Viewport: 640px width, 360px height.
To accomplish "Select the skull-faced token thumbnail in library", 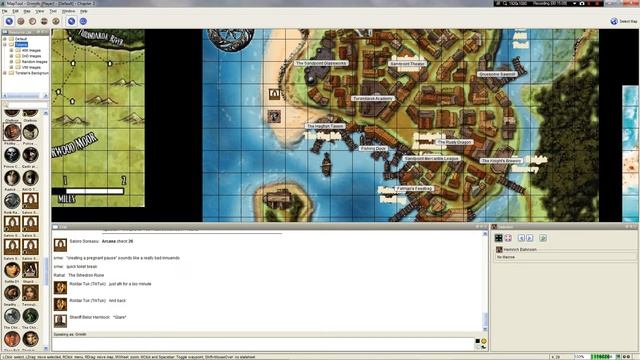I will coord(12,155).
